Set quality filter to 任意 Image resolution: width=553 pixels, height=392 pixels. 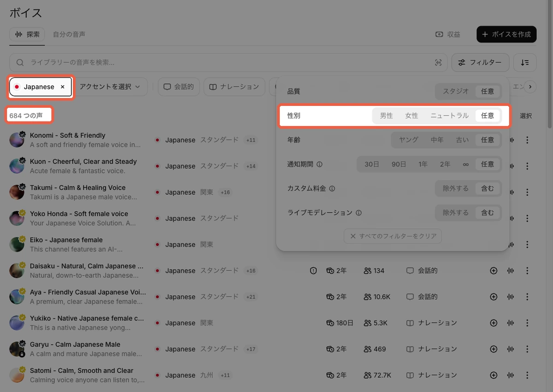(488, 91)
